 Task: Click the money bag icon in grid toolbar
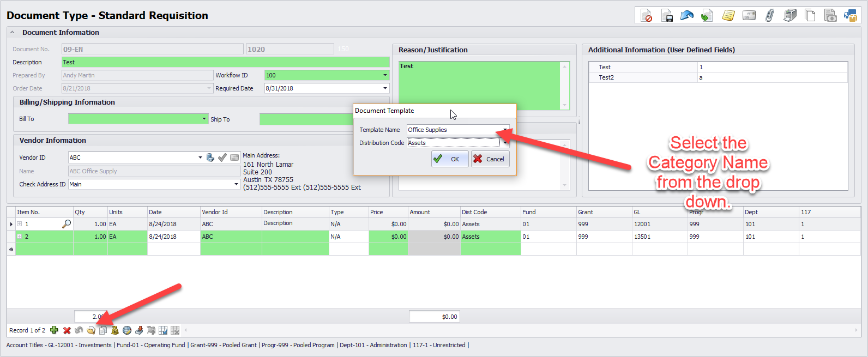pyautogui.click(x=114, y=330)
